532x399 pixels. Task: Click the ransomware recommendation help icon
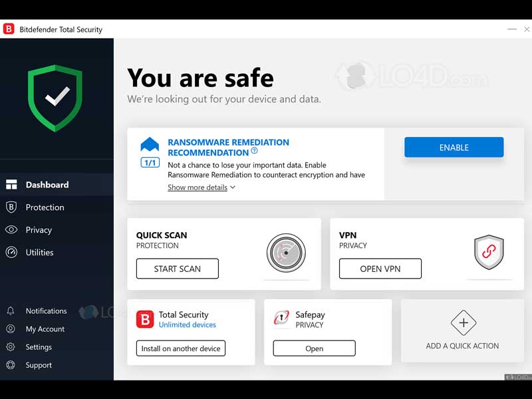[254, 152]
